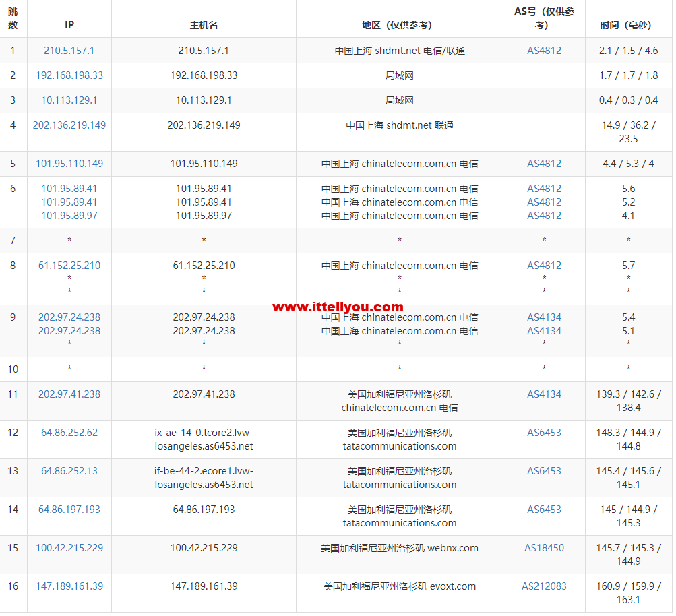Select the 202.136.219.149 IP link
Viewport: 676px width, 616px height.
tap(69, 125)
